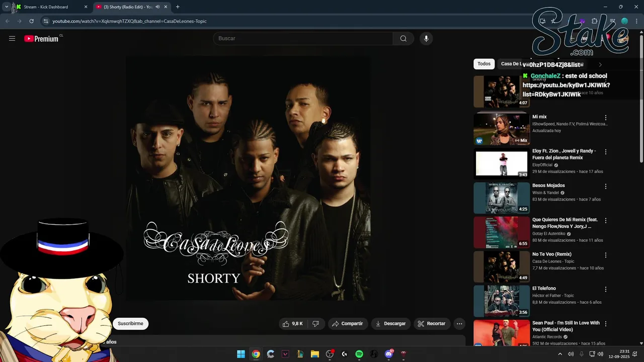This screenshot has width=644, height=362.
Task: Open the YouTube guide hamburger menu
Action: tap(12, 38)
